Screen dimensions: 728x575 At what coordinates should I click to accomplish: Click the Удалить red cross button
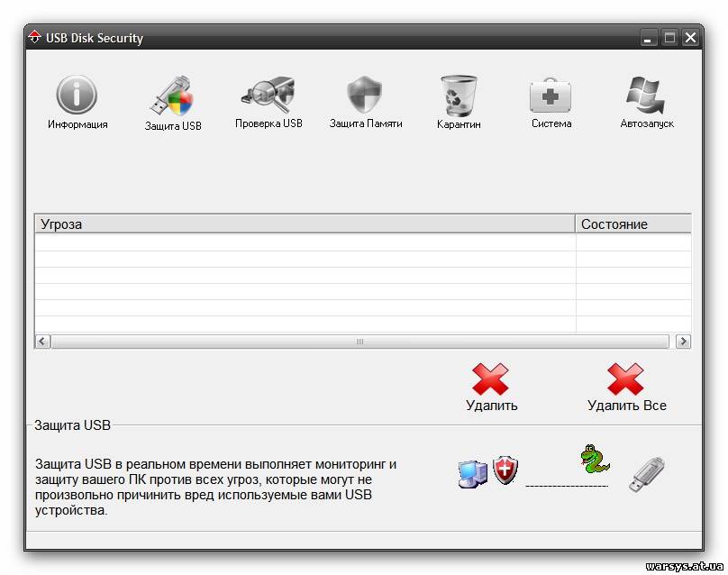click(x=491, y=388)
